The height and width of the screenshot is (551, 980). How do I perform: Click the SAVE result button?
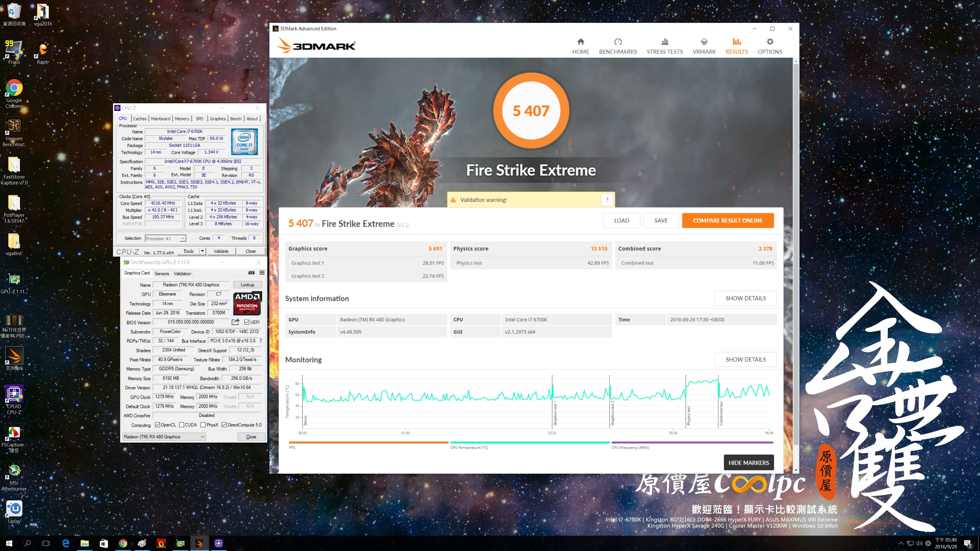tap(661, 221)
